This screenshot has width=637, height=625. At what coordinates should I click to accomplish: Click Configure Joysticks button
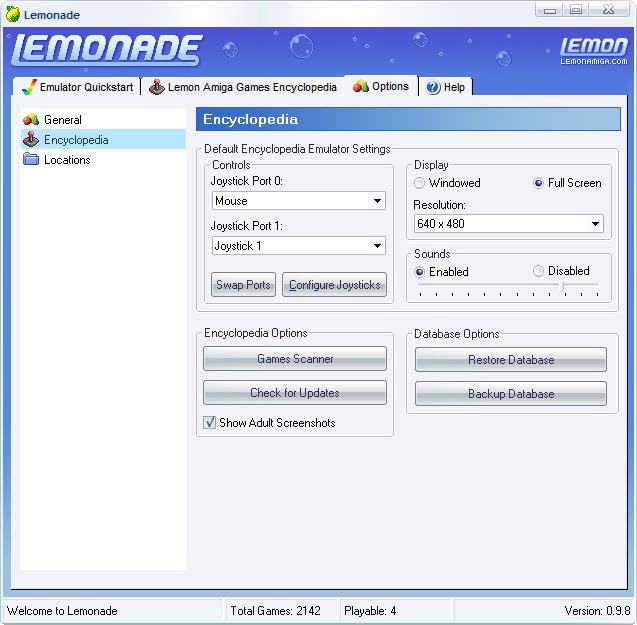tap(334, 284)
